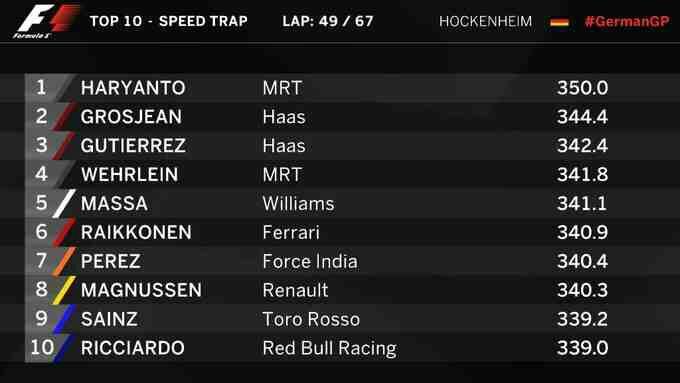Click the TOP 10 - SPEED TRAP title
The height and width of the screenshot is (383, 680).
tap(169, 21)
